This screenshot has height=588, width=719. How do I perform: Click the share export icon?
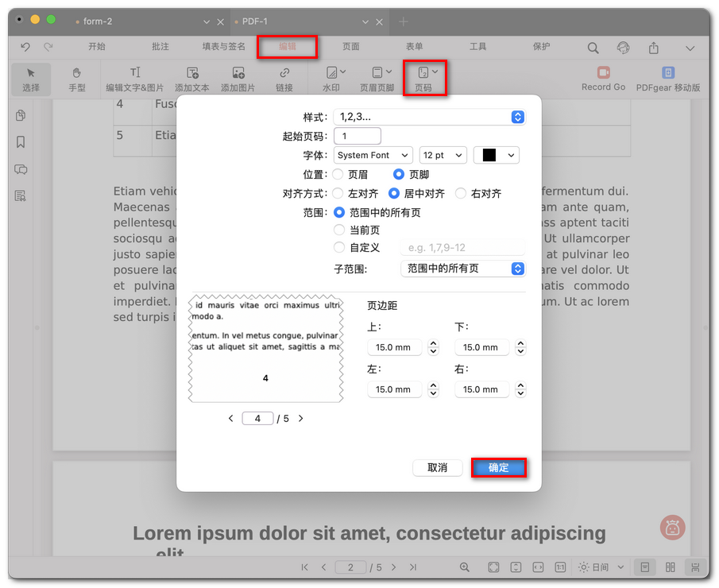tap(653, 47)
